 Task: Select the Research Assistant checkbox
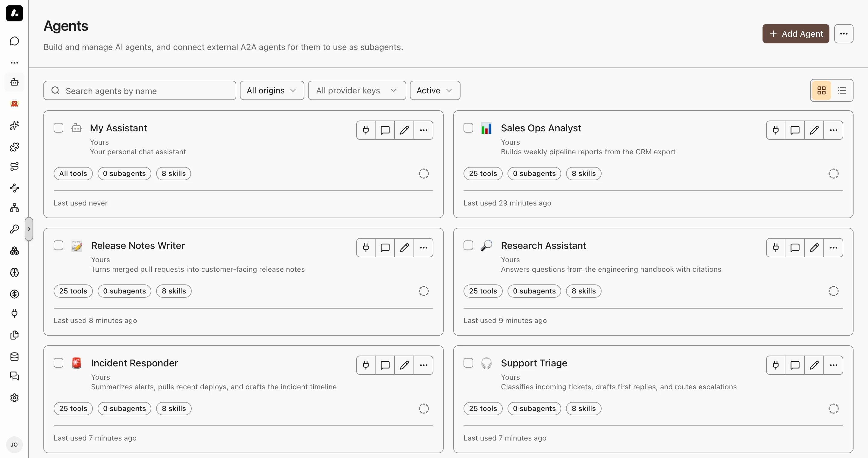pos(468,245)
